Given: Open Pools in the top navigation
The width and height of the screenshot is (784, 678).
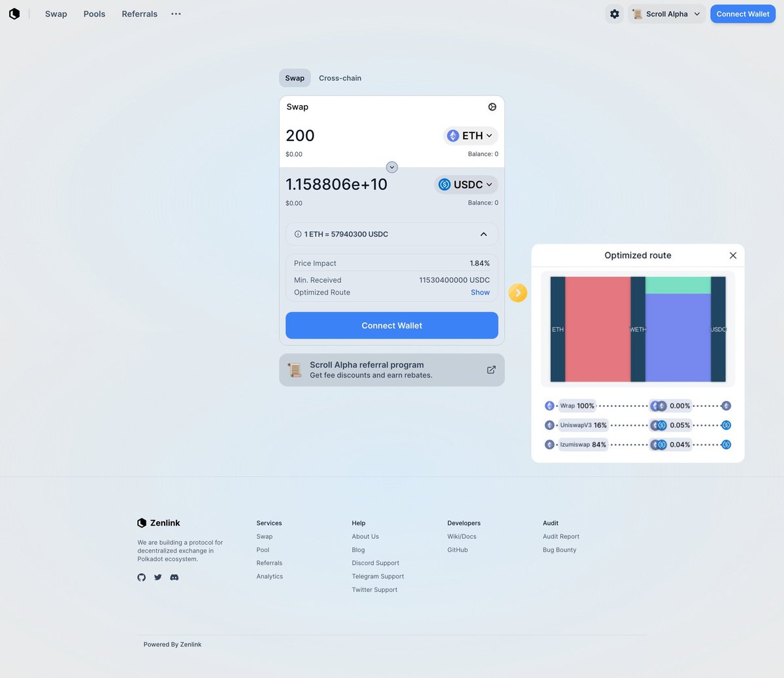Looking at the screenshot, I should pyautogui.click(x=94, y=14).
